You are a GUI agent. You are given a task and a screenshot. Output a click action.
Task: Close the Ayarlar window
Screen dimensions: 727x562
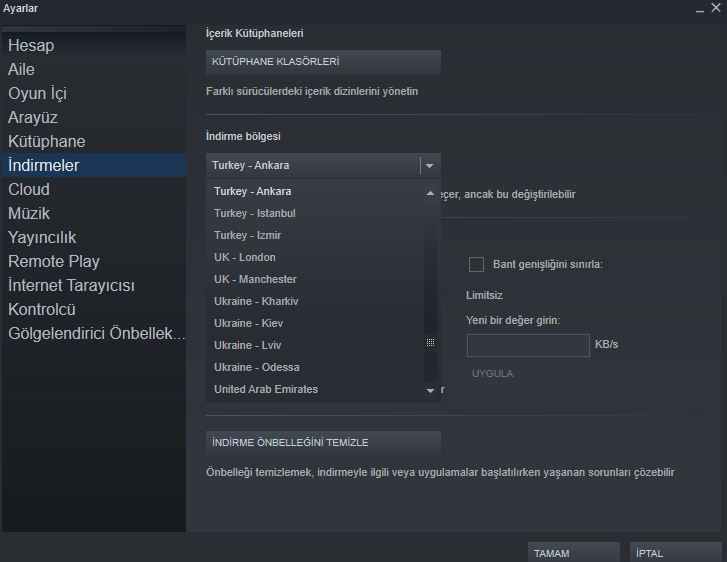[x=716, y=8]
